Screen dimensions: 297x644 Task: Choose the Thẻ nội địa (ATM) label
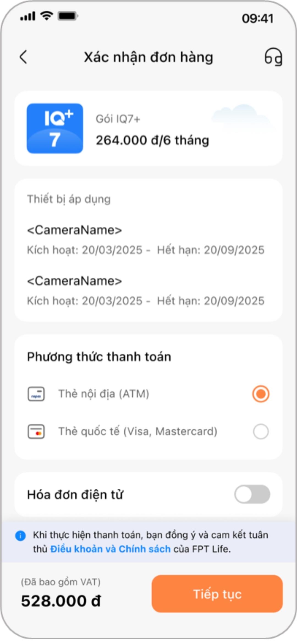pos(104,394)
